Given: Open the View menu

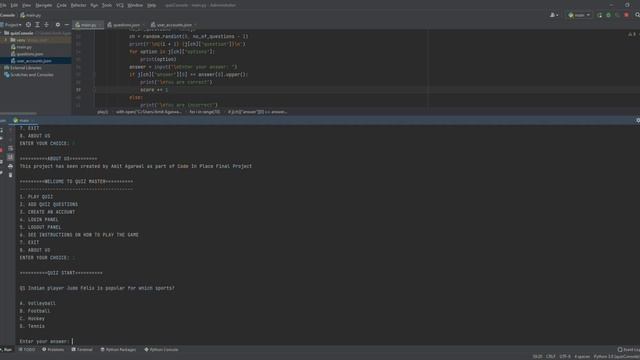Looking at the screenshot, I should [x=27, y=5].
